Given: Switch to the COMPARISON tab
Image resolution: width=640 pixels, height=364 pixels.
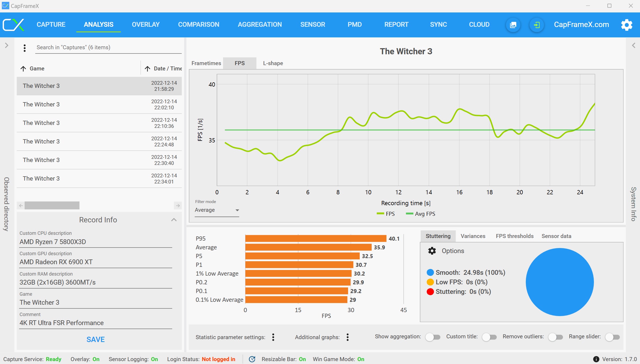Looking at the screenshot, I should coord(198,25).
